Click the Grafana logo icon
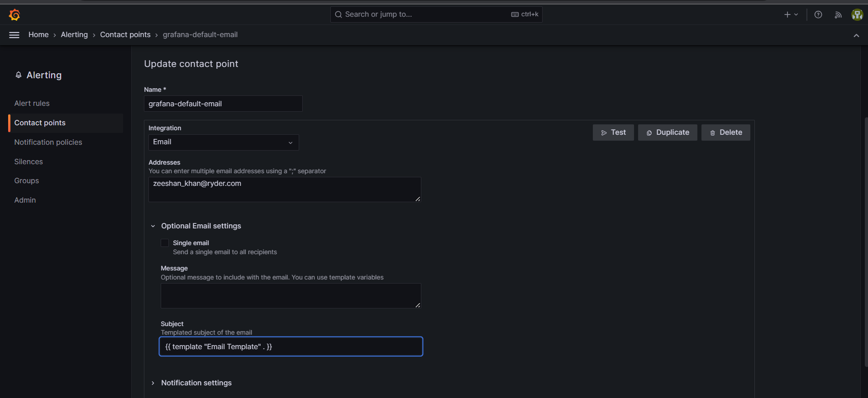Image resolution: width=868 pixels, height=398 pixels. pos(14,15)
